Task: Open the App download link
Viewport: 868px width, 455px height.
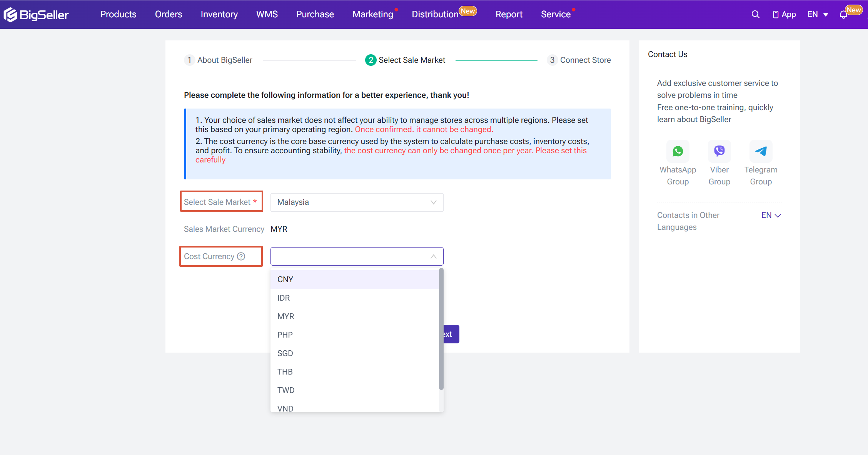Action: [x=784, y=14]
